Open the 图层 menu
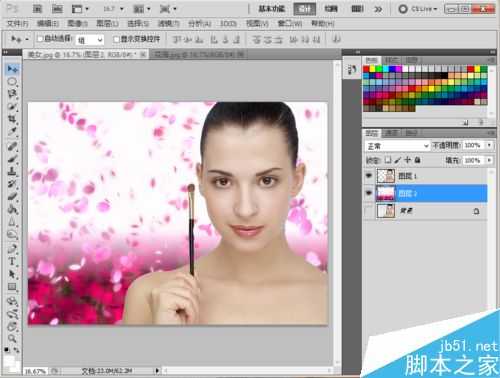This screenshot has width=500, height=378. pyautogui.click(x=107, y=23)
